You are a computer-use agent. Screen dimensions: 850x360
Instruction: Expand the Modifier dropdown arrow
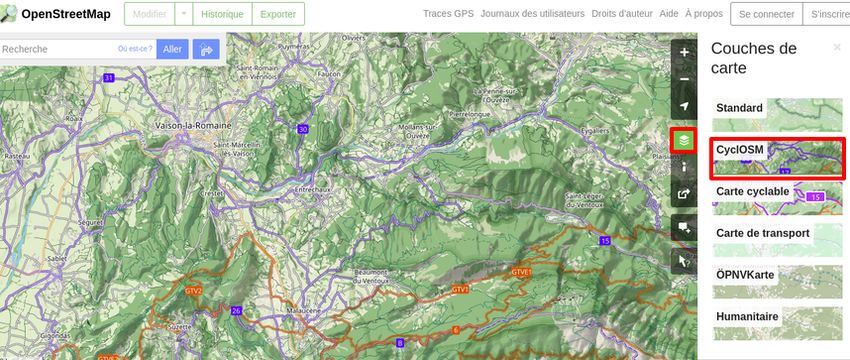pyautogui.click(x=184, y=14)
